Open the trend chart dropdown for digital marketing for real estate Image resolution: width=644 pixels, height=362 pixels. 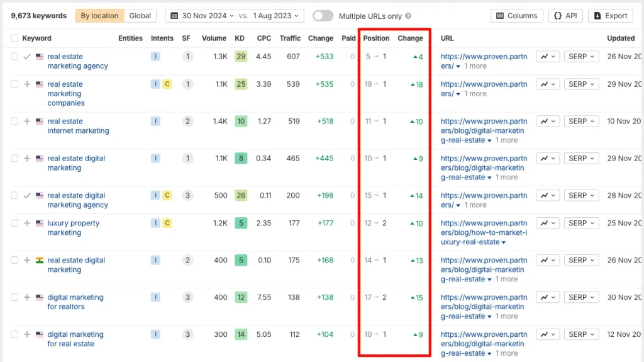tap(548, 334)
